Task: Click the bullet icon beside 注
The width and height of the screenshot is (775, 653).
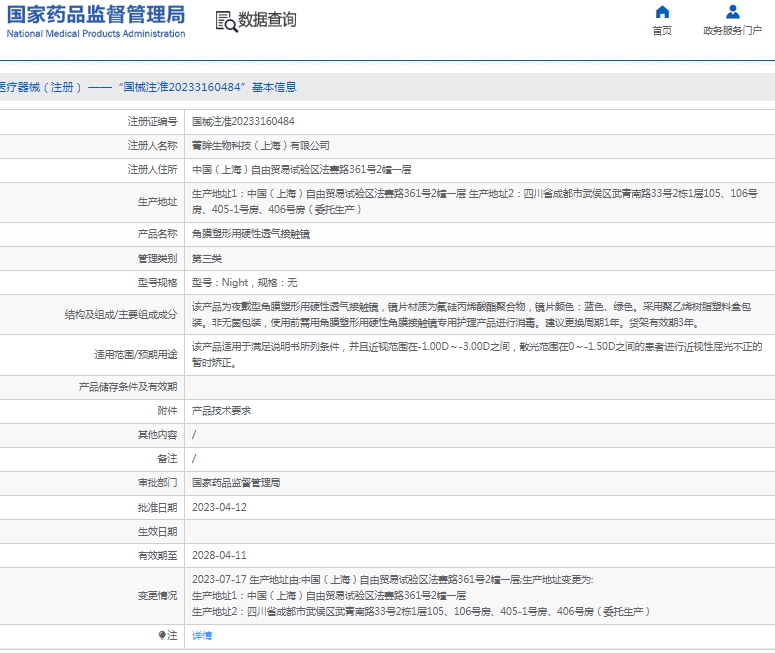Action: 162,635
